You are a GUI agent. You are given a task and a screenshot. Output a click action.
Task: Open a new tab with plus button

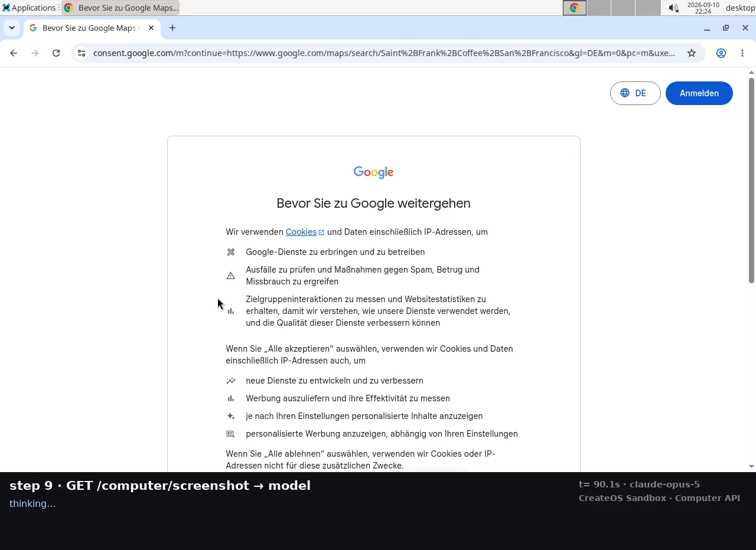[x=172, y=28]
